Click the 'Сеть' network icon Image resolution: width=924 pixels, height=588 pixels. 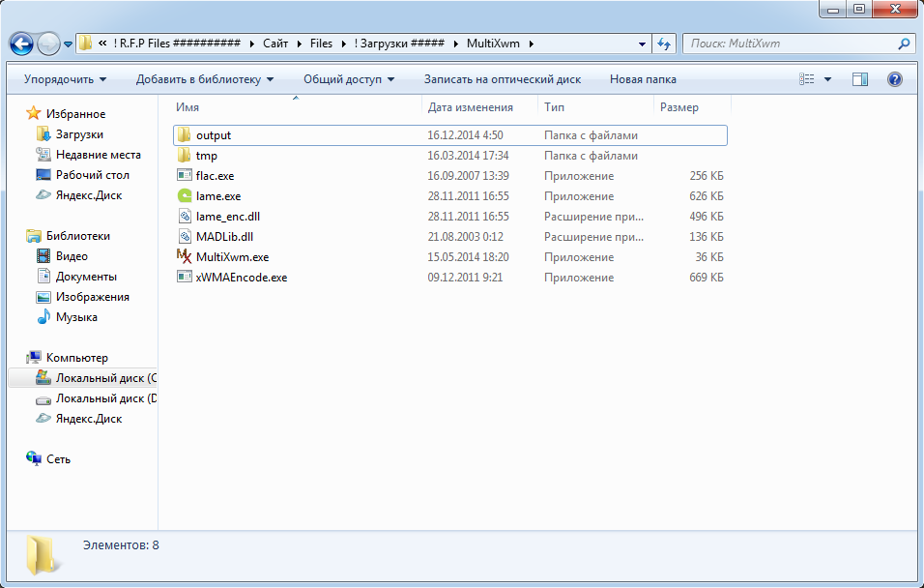(34, 458)
